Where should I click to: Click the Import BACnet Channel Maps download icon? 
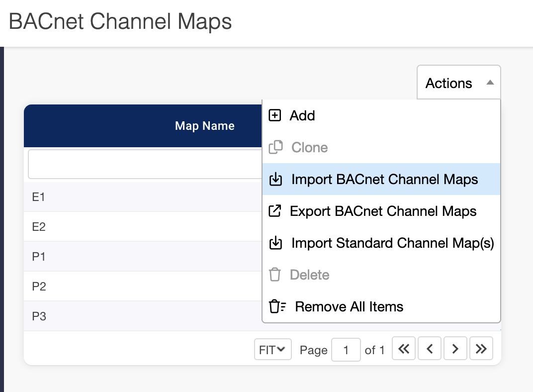tap(275, 180)
